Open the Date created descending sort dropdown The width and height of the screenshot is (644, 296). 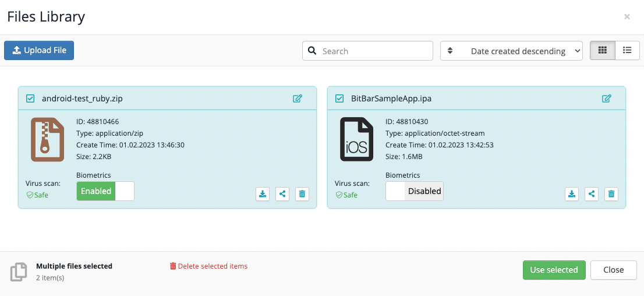[x=511, y=51]
